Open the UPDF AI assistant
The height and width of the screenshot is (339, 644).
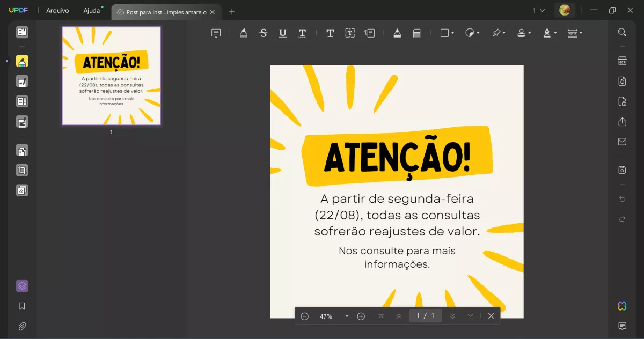coord(621,306)
